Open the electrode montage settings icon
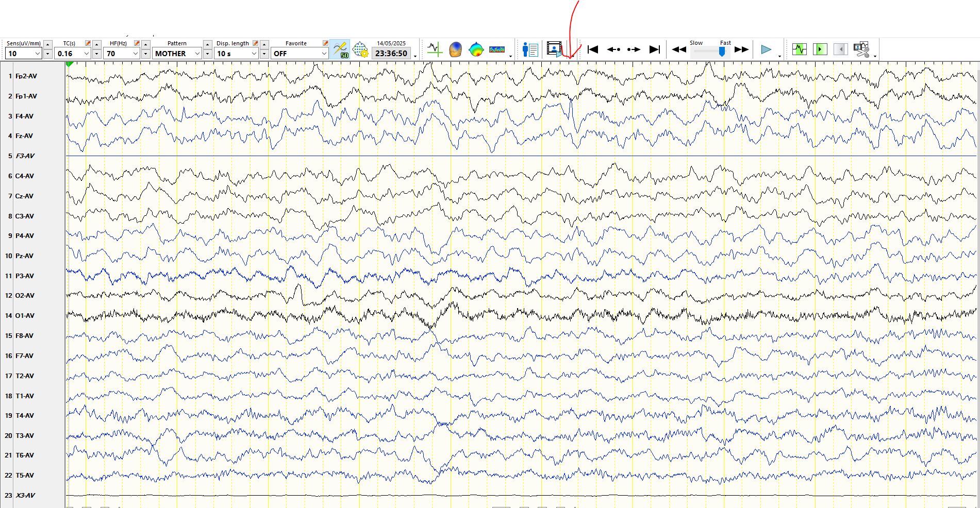The height and width of the screenshot is (508, 980). click(x=360, y=50)
